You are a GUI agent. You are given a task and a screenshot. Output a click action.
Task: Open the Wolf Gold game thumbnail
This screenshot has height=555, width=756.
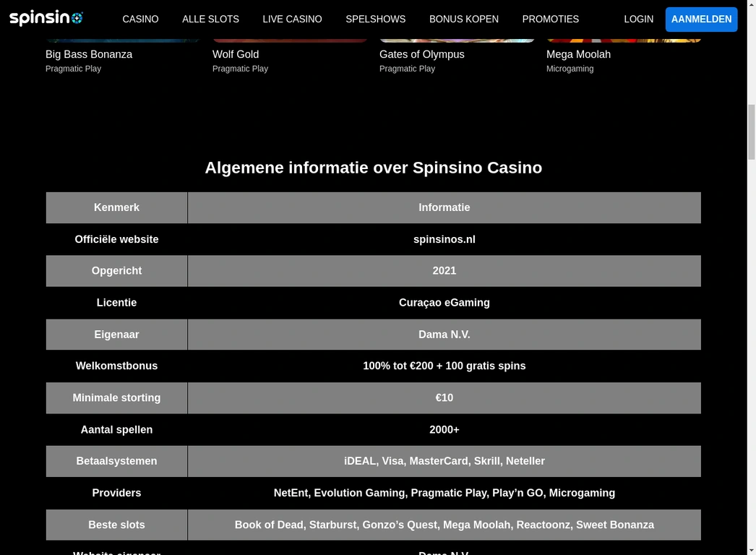click(289, 40)
